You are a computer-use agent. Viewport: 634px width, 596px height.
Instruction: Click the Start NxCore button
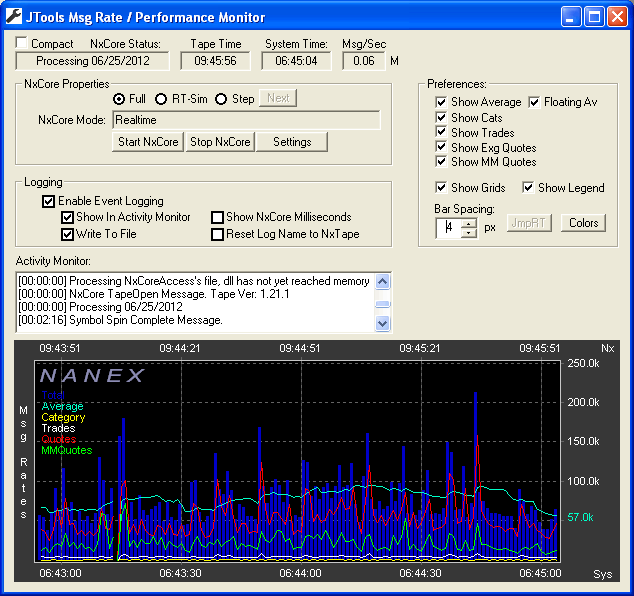[x=148, y=142]
